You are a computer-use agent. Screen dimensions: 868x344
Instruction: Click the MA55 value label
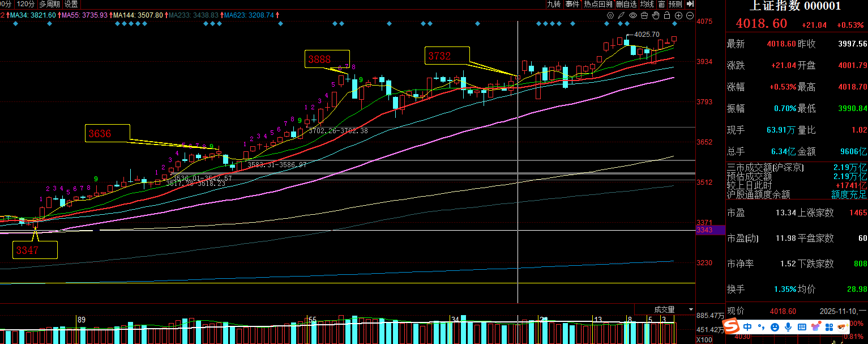(83, 15)
